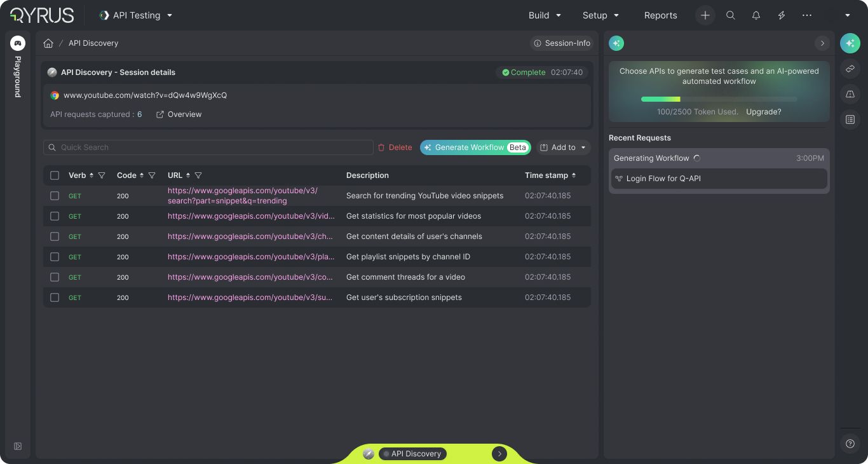The height and width of the screenshot is (464, 868).
Task: Click the Quick Search input field
Action: pos(208,147)
